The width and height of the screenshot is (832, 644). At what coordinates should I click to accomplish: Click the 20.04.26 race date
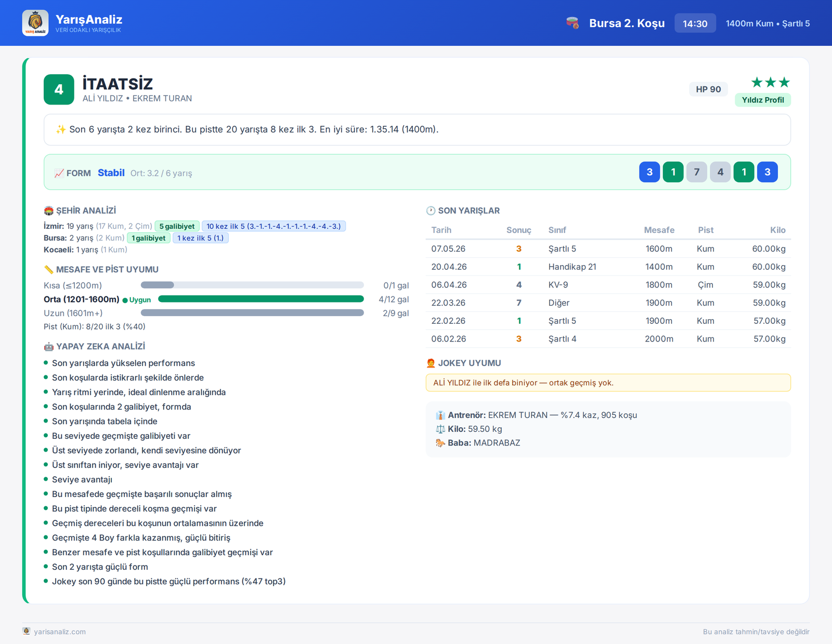point(449,267)
